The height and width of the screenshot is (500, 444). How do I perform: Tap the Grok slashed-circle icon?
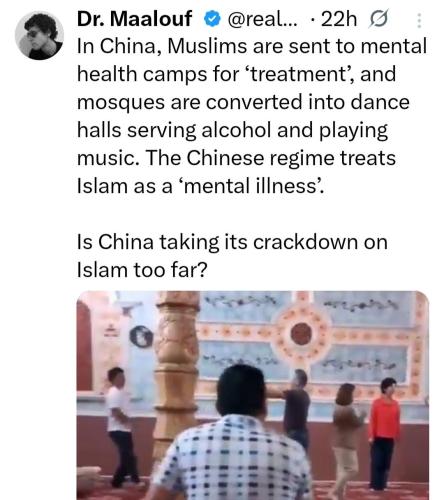[378, 19]
